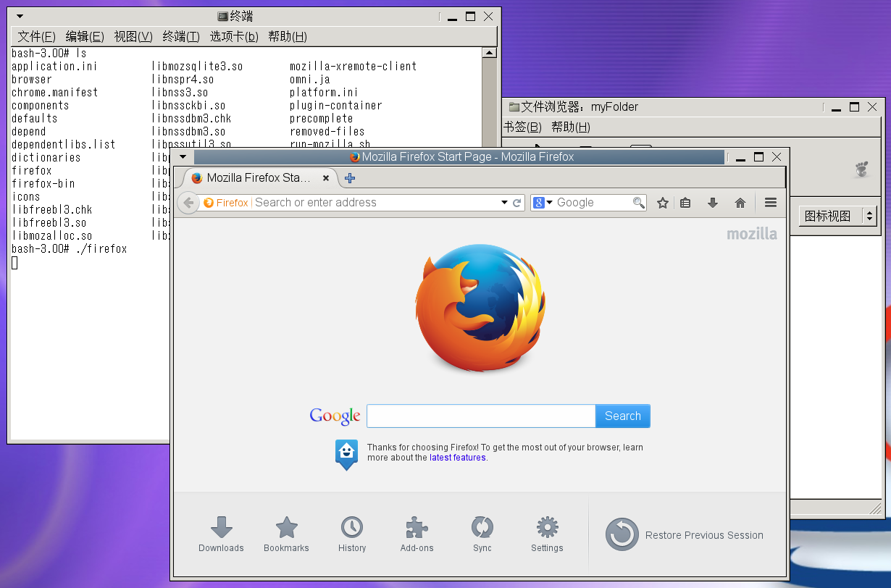Open Settings gear on start page
This screenshot has height=588, width=891.
coord(547,534)
